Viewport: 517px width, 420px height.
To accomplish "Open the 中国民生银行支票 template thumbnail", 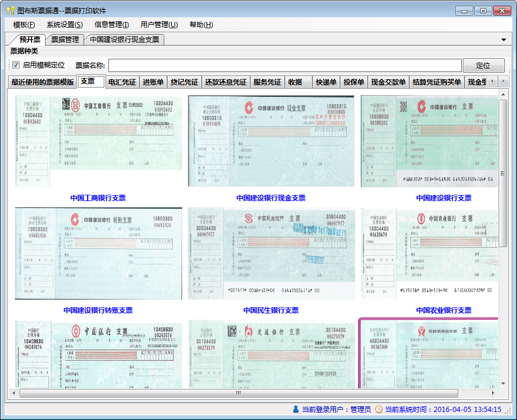I will [x=271, y=253].
